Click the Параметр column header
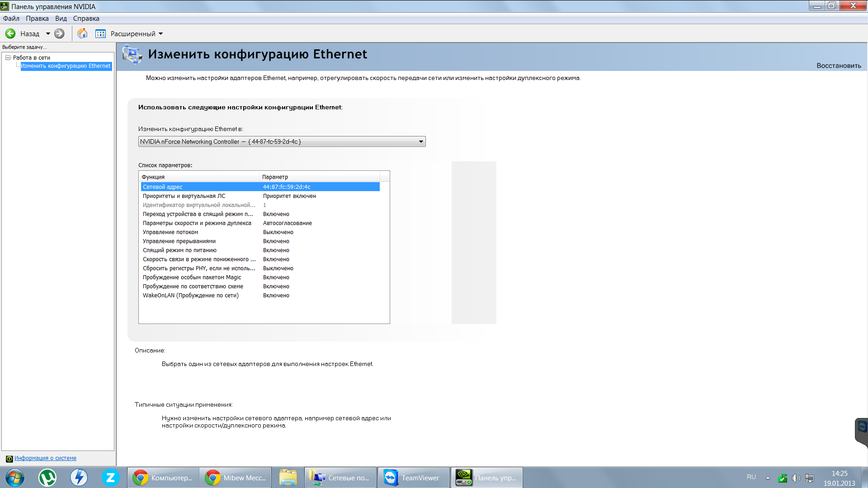The width and height of the screenshot is (868, 488). point(320,177)
